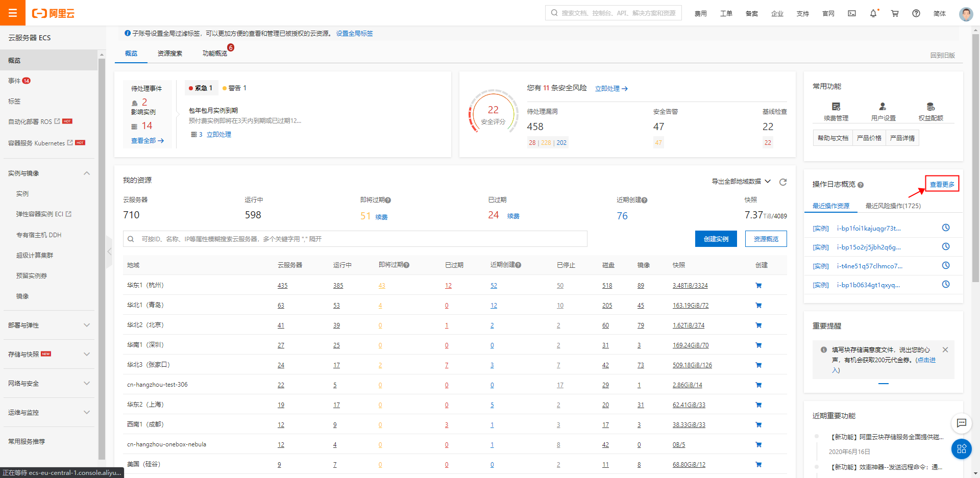This screenshot has width=980, height=478.
Task: Open the shopping cart icon in header
Action: [895, 13]
